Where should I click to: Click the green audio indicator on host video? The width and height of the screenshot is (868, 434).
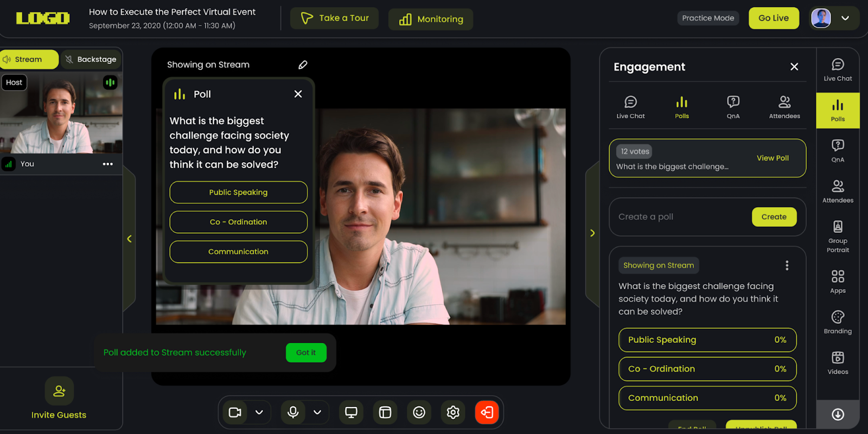pyautogui.click(x=110, y=82)
